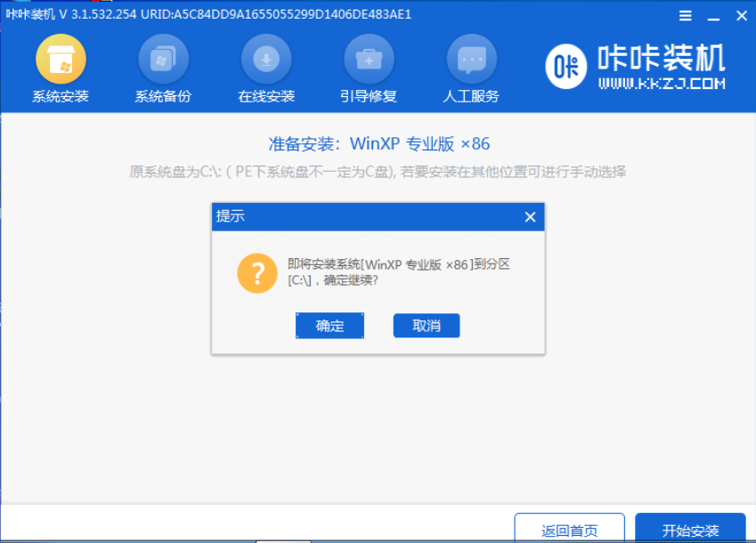The width and height of the screenshot is (756, 543).
Task: Click the 返回首页 return home button
Action: pos(568,527)
